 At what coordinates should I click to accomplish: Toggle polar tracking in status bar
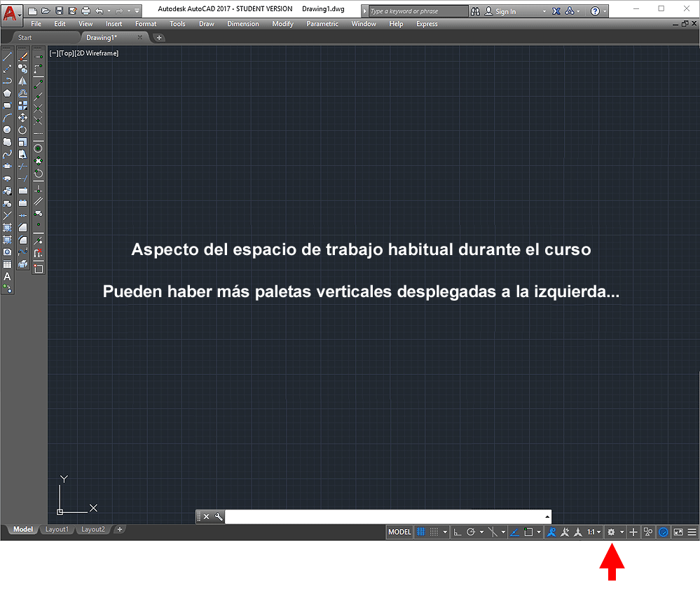click(x=471, y=532)
